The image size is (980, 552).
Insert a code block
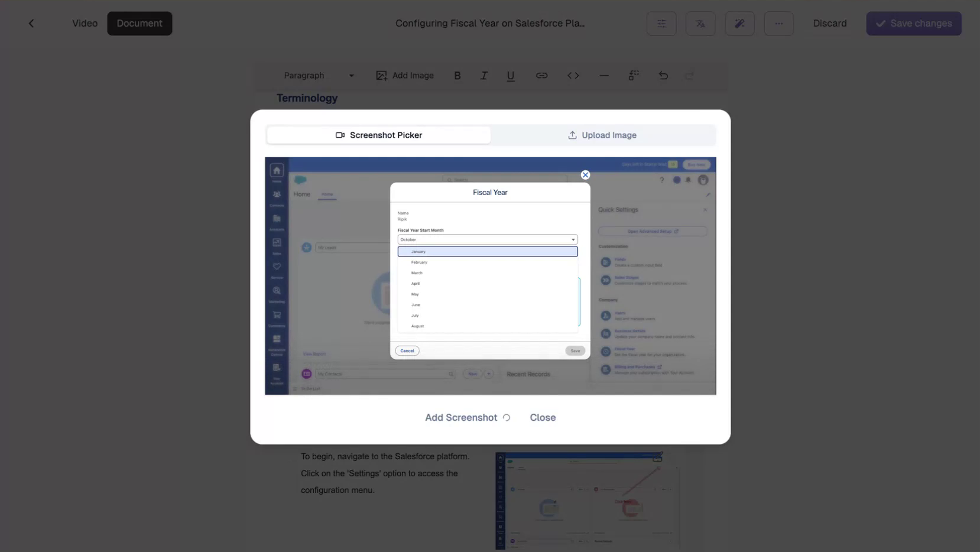572,76
